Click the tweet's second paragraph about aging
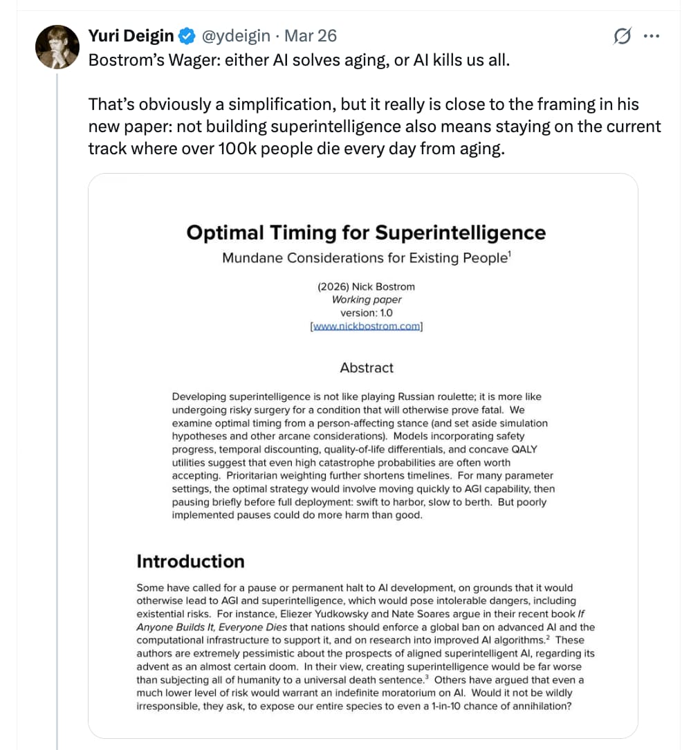 coord(374,127)
